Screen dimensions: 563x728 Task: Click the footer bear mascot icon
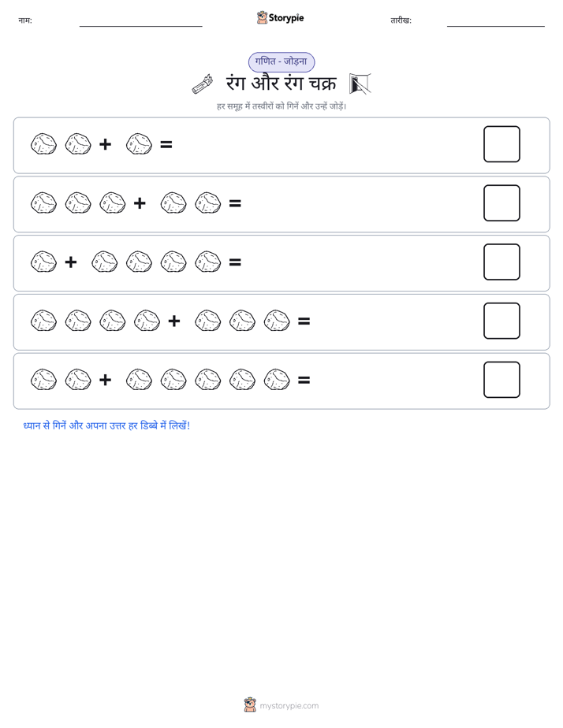click(250, 705)
